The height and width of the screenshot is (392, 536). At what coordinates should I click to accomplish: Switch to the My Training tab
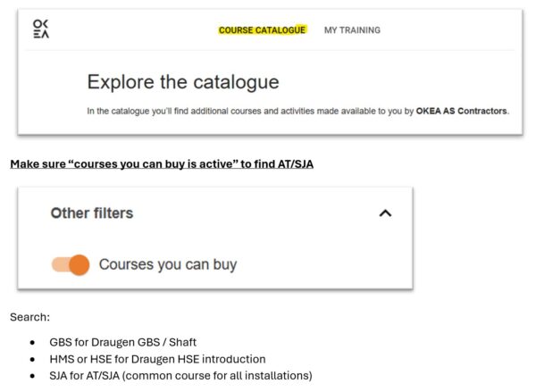pyautogui.click(x=352, y=30)
